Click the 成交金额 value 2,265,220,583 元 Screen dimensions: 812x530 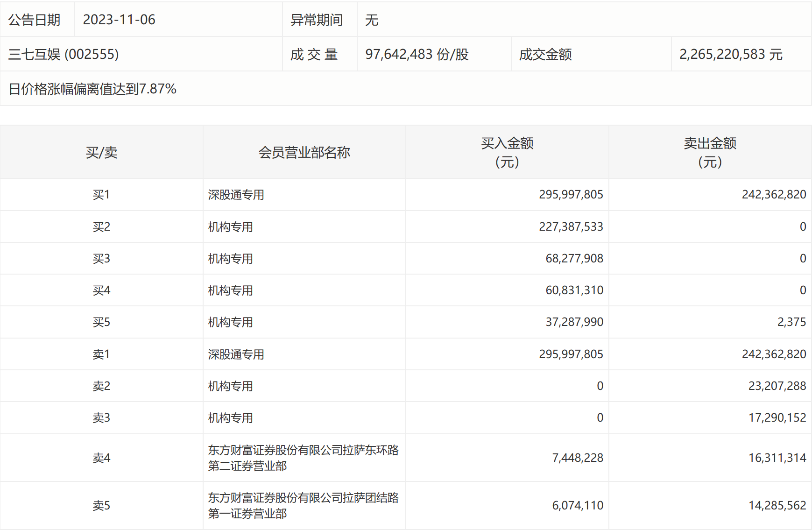(x=731, y=54)
